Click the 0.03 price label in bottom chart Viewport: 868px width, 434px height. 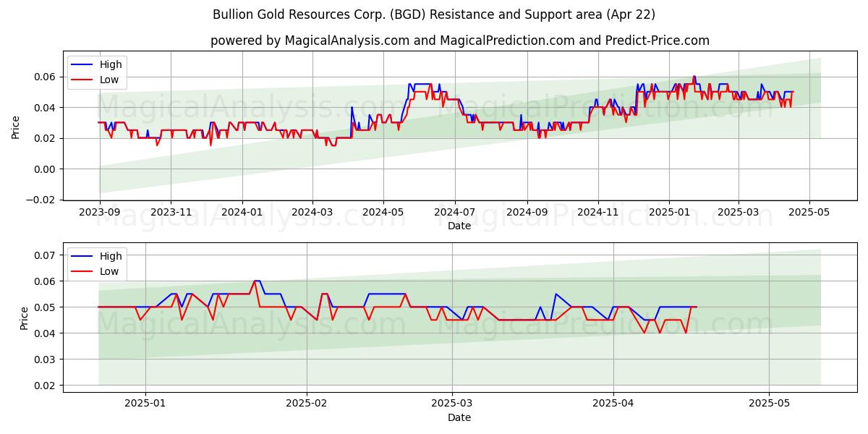click(x=46, y=359)
